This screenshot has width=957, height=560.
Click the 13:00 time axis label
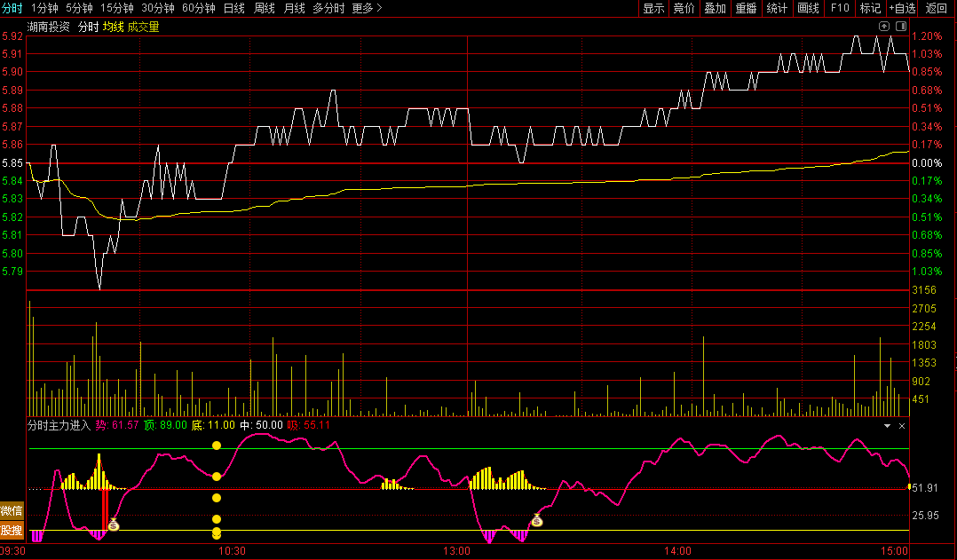pyautogui.click(x=456, y=551)
